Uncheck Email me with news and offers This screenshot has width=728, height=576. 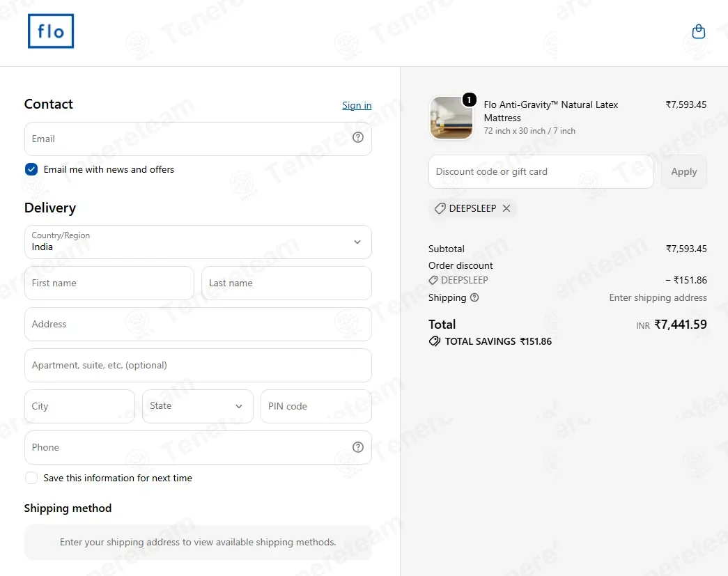pyautogui.click(x=31, y=169)
